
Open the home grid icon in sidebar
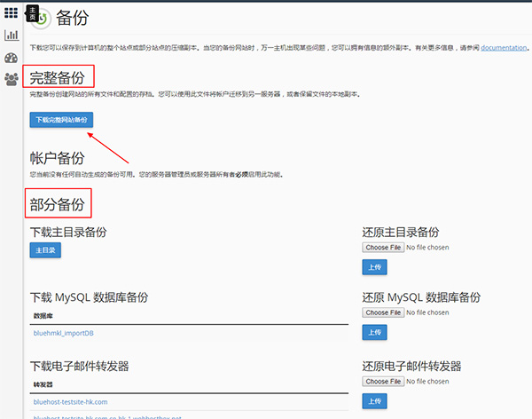point(11,13)
